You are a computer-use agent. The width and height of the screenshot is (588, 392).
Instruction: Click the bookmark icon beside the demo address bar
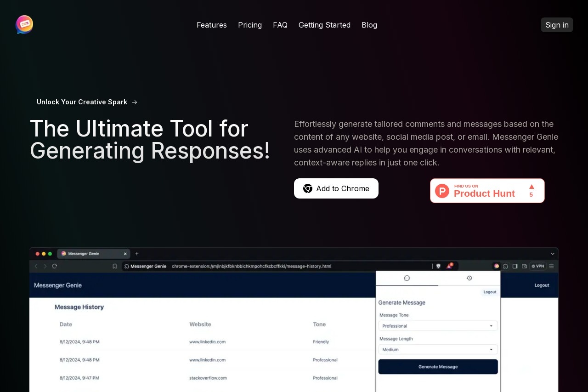coord(115,266)
